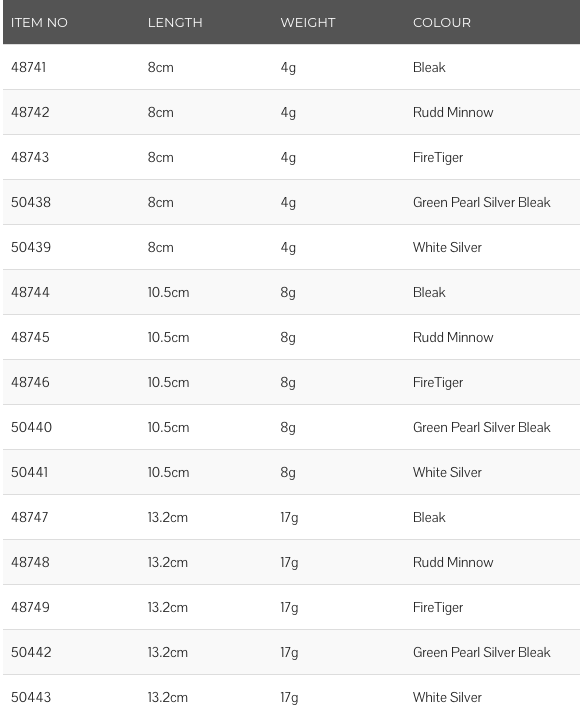Click Rudd Minnow in row 48745

(453, 337)
